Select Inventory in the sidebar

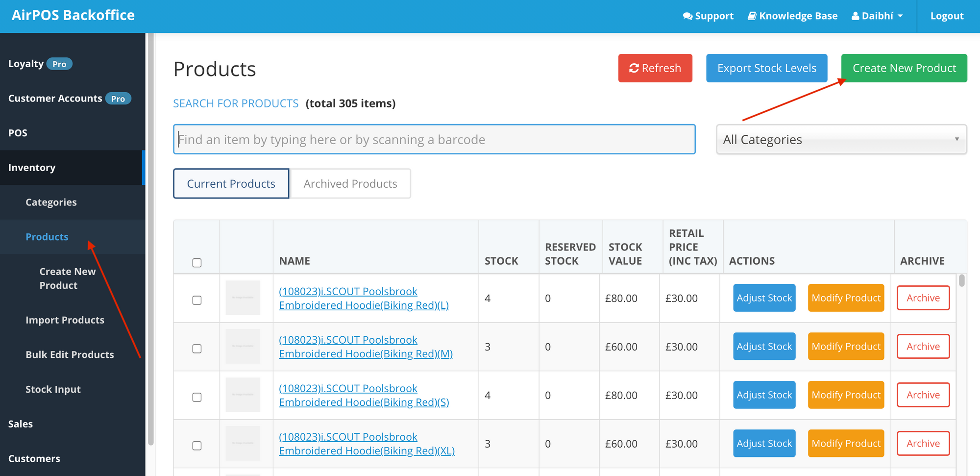[x=73, y=168]
